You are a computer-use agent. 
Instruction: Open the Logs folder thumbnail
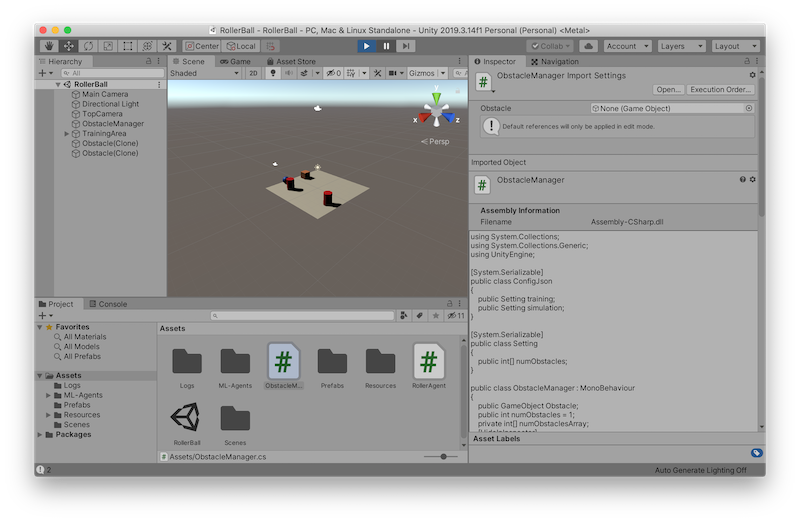point(187,366)
